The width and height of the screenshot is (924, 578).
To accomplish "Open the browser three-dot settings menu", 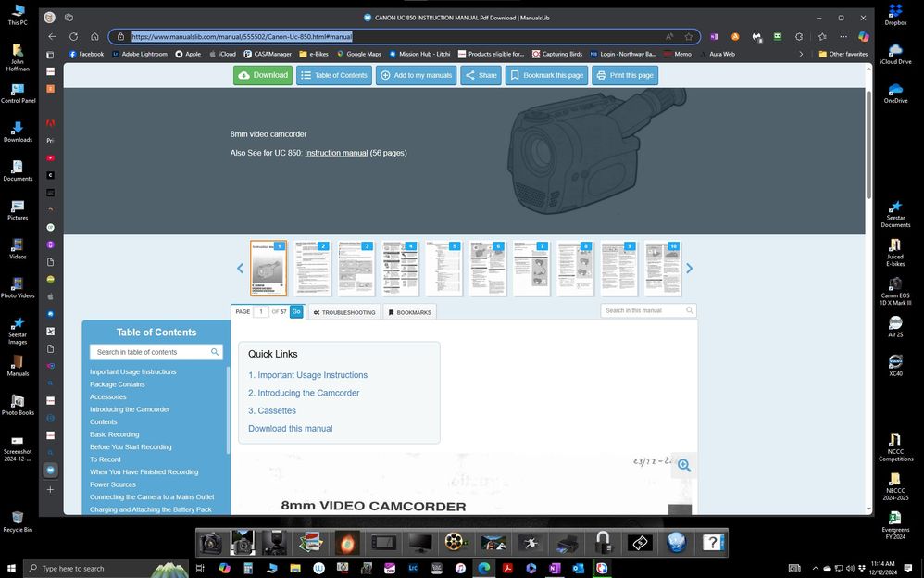I will click(x=843, y=36).
